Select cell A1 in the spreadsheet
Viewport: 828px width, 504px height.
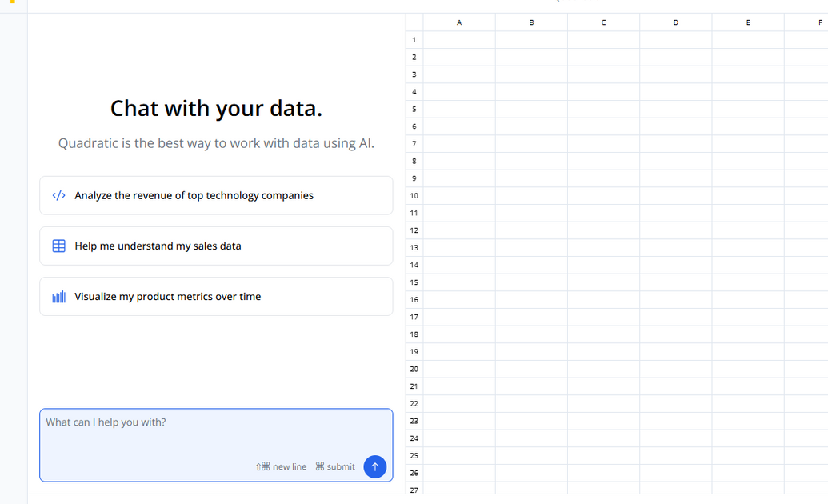click(458, 39)
